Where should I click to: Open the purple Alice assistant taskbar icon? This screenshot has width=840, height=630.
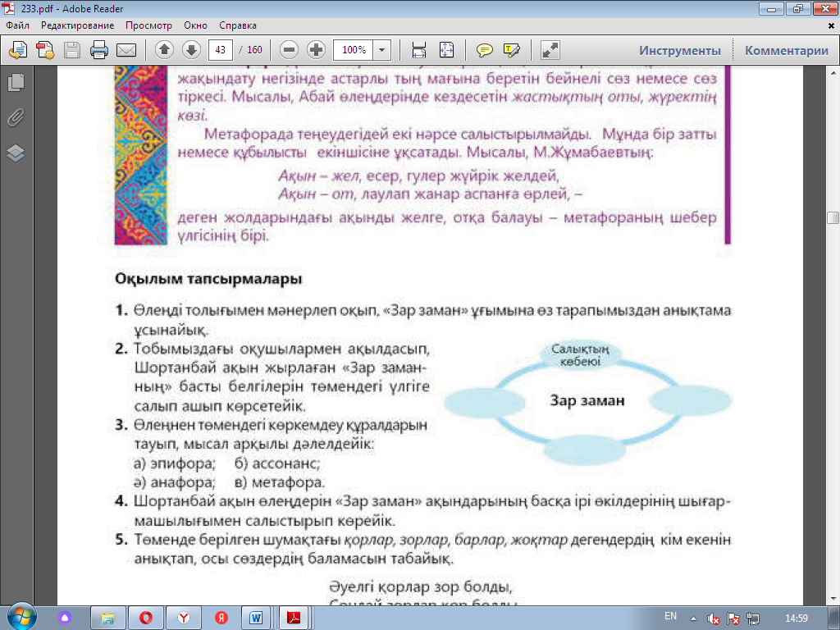pos(65,619)
